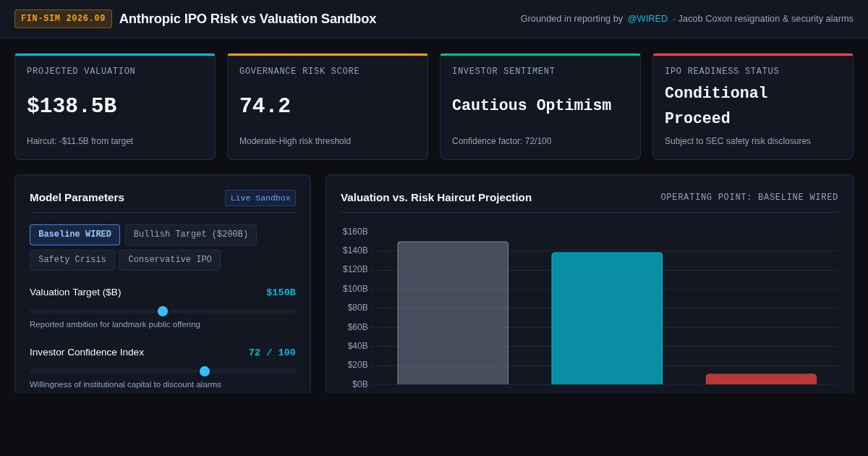
Task: Open the Governance Risk Score card
Action: [328, 106]
